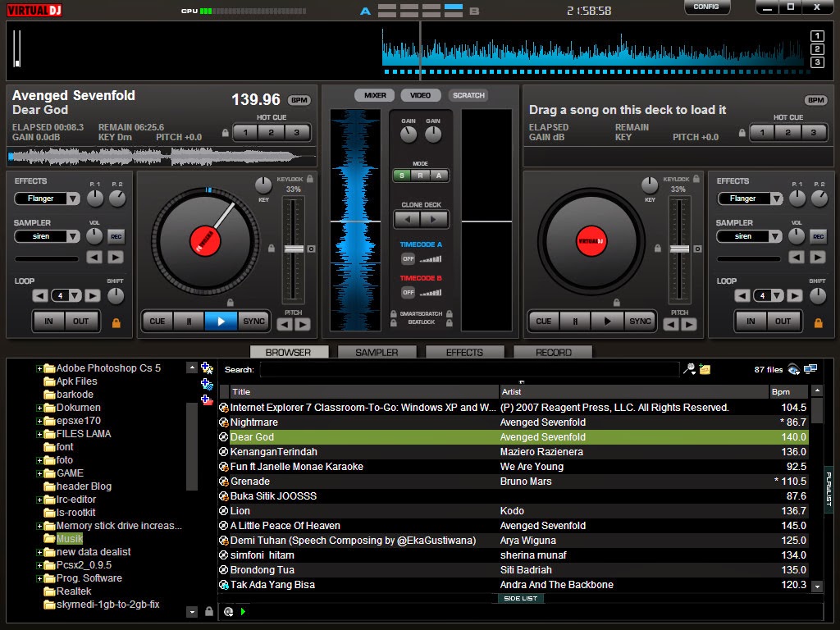Open the siren sampler dropdown on right deck
Viewport: 840px width, 630px height.
776,236
